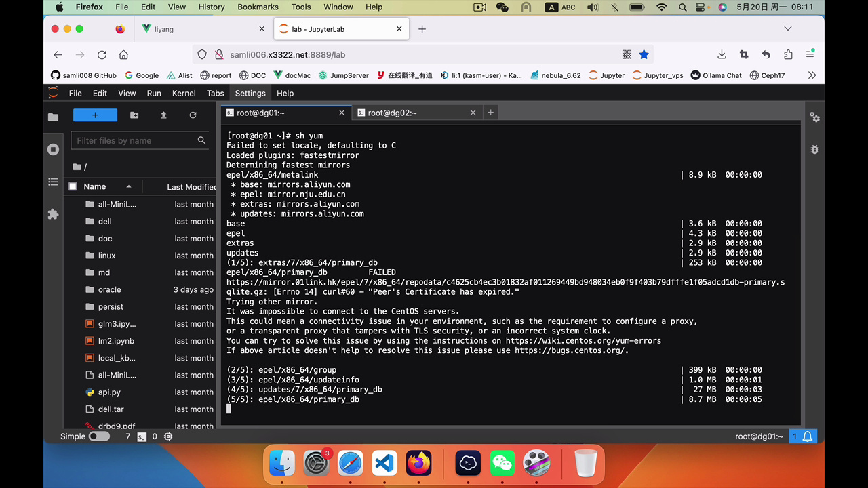Viewport: 868px width, 488px height.
Task: Open the file browser sidebar panel
Action: pyautogui.click(x=53, y=117)
